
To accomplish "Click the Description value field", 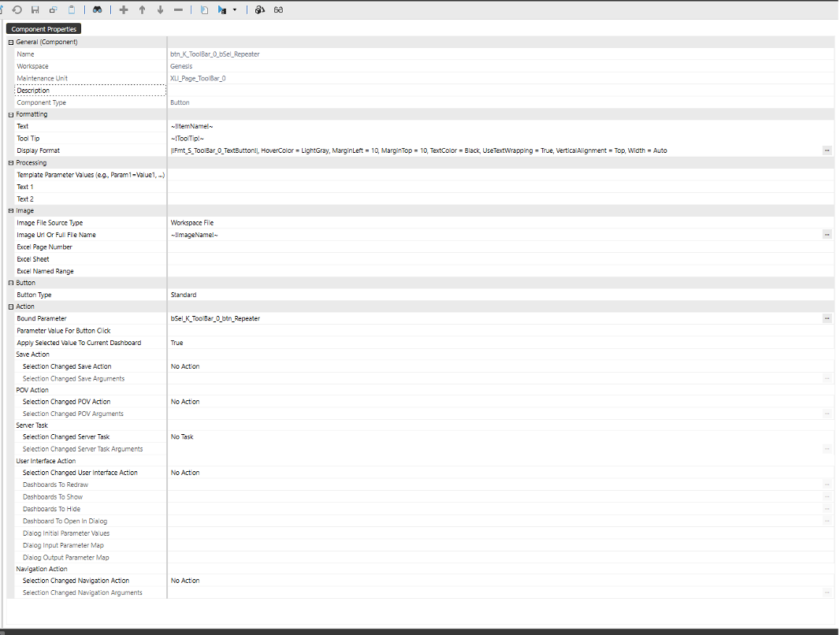I will tap(500, 91).
